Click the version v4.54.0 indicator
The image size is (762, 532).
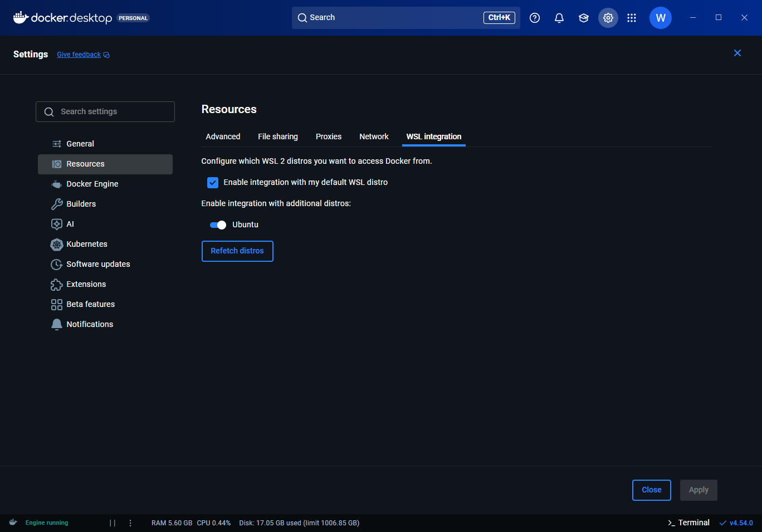(x=736, y=523)
